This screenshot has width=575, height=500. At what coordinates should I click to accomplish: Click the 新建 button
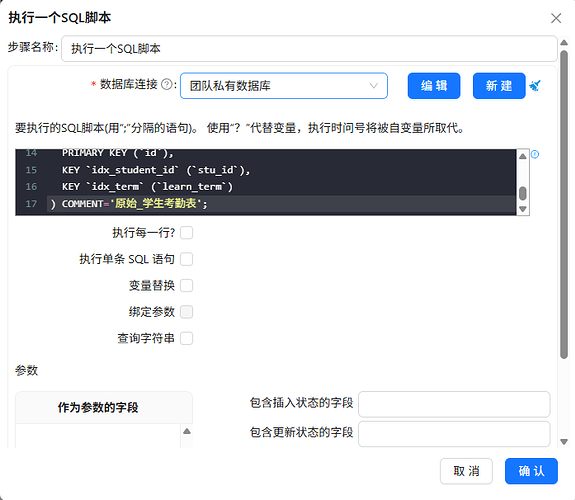click(499, 86)
